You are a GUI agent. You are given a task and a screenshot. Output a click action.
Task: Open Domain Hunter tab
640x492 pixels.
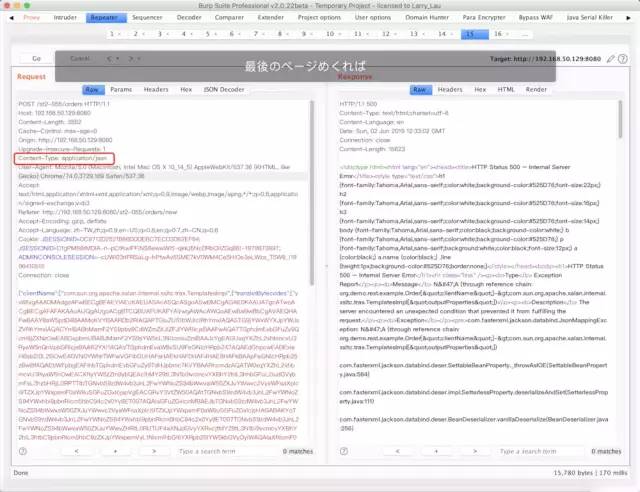tap(427, 18)
